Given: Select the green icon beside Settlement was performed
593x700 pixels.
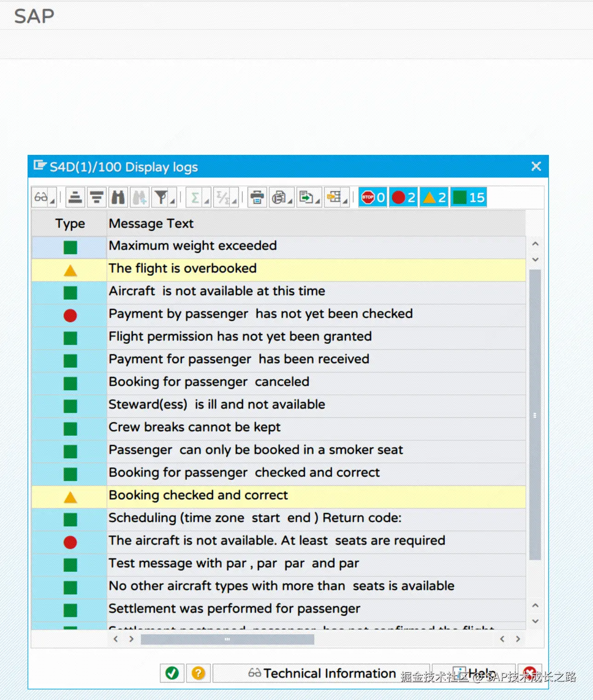Looking at the screenshot, I should [x=70, y=610].
